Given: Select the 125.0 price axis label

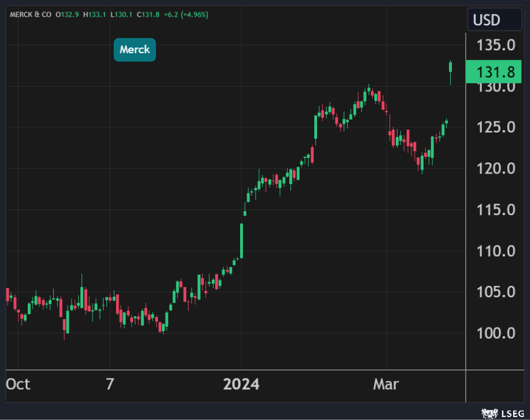Looking at the screenshot, I should [x=496, y=127].
